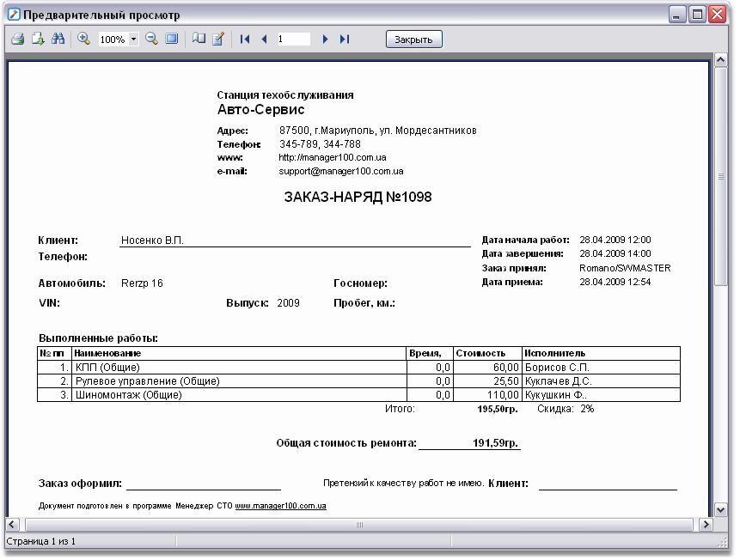
Task: Click the Edit page icon with pencil
Action: (x=218, y=40)
